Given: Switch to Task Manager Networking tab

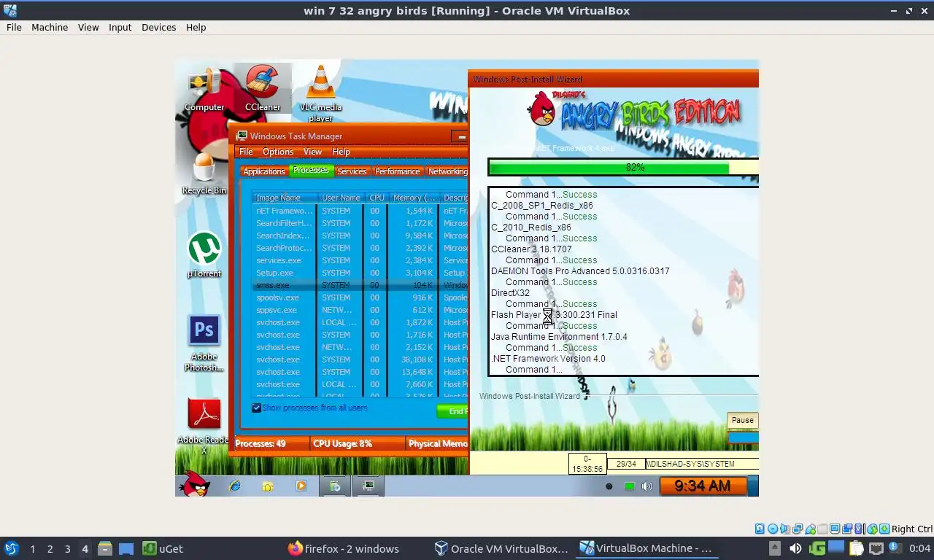Looking at the screenshot, I should click(x=447, y=171).
